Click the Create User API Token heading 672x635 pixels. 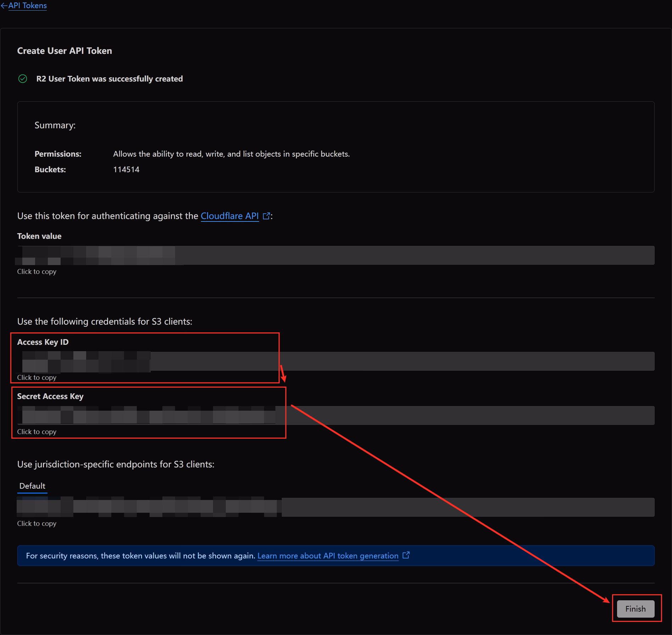[65, 51]
